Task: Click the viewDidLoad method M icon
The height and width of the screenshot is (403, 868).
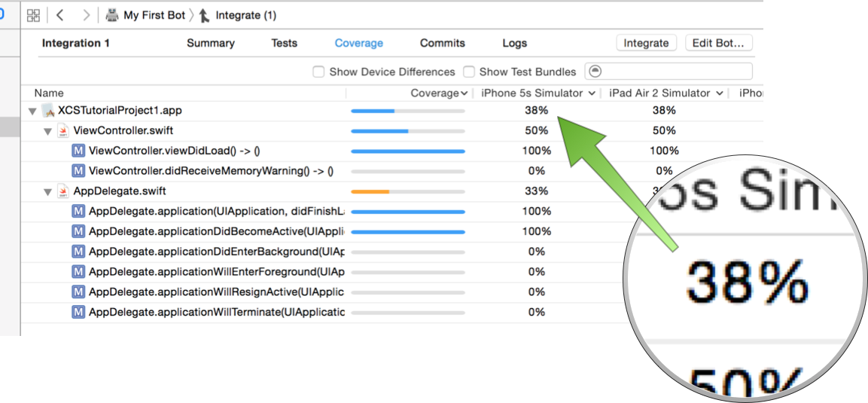Action: (78, 151)
